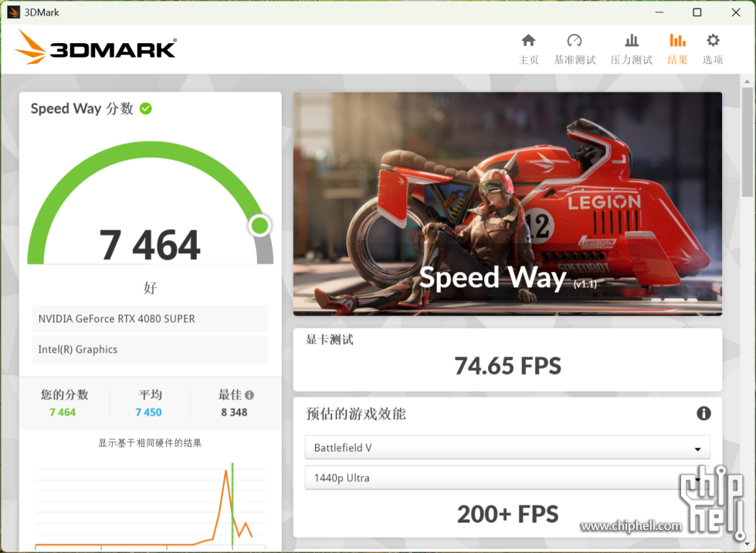The height and width of the screenshot is (553, 756).
Task: Click the NVIDIA GeForce RTX 4080 SUPER entry
Action: pos(150,319)
